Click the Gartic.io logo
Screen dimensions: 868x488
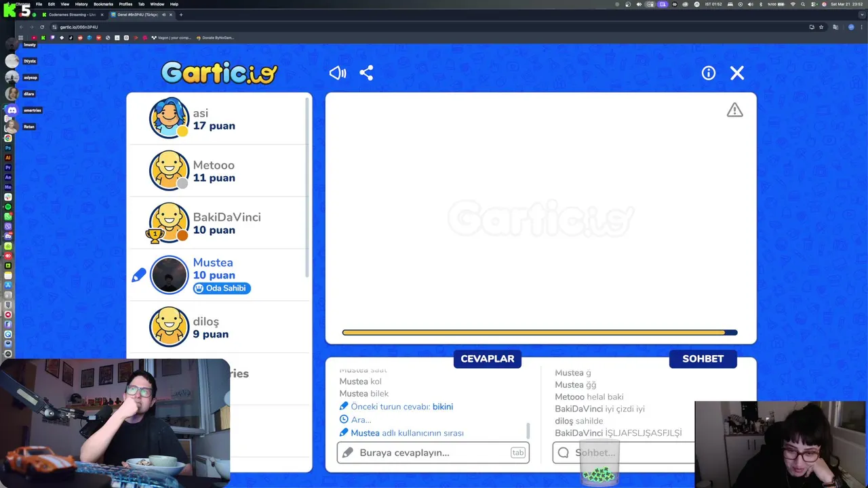click(x=219, y=73)
